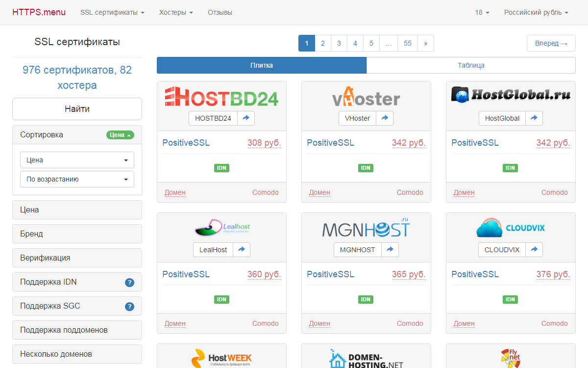Click the Вперед → button

point(551,43)
